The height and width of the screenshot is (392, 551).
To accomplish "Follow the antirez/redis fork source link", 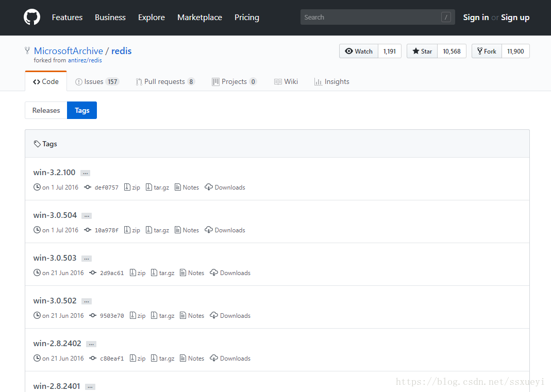I will click(x=85, y=60).
